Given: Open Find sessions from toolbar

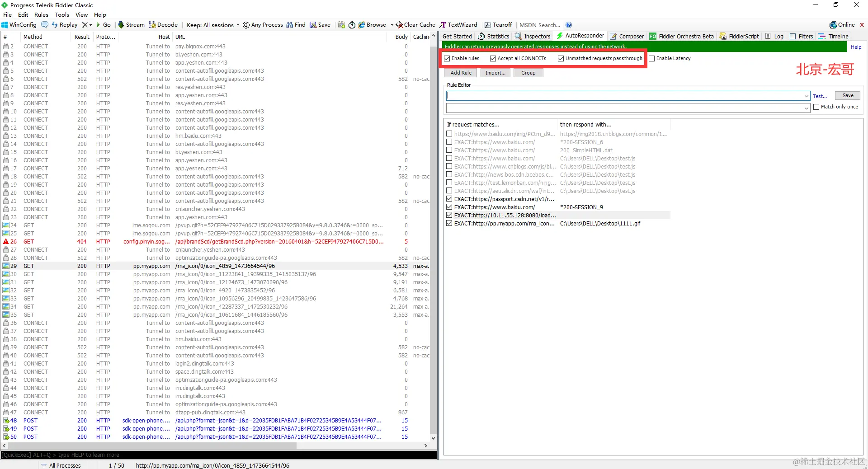Looking at the screenshot, I should coord(296,25).
